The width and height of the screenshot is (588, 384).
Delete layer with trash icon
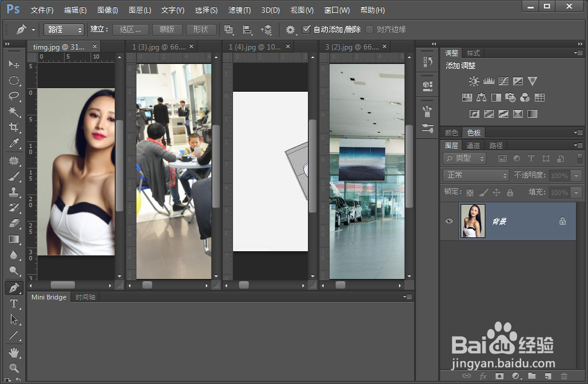564,376
